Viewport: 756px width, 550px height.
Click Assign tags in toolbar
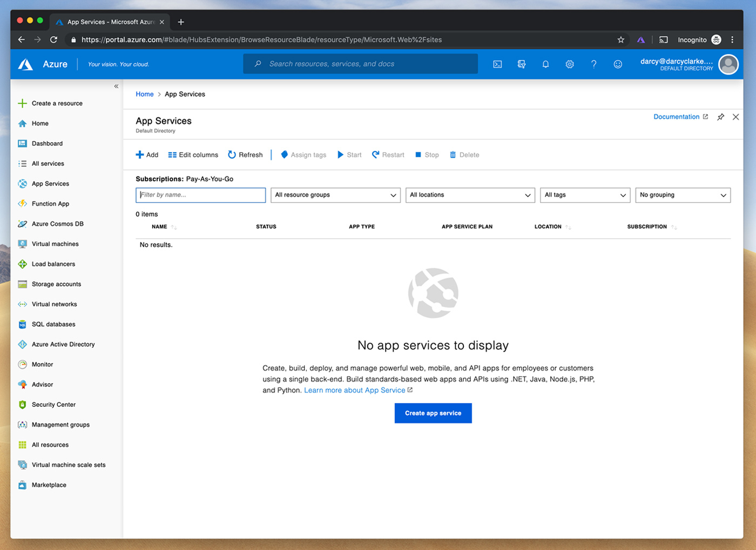click(x=303, y=155)
